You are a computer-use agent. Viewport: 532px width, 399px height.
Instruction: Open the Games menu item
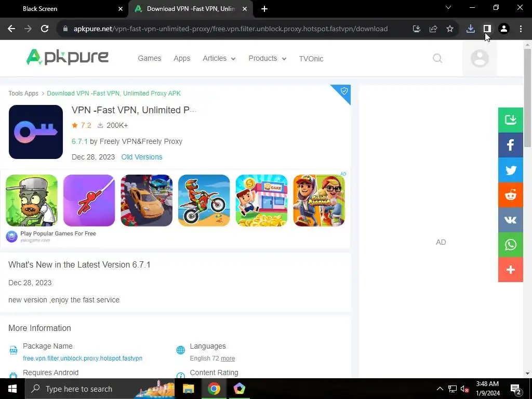coord(149,58)
